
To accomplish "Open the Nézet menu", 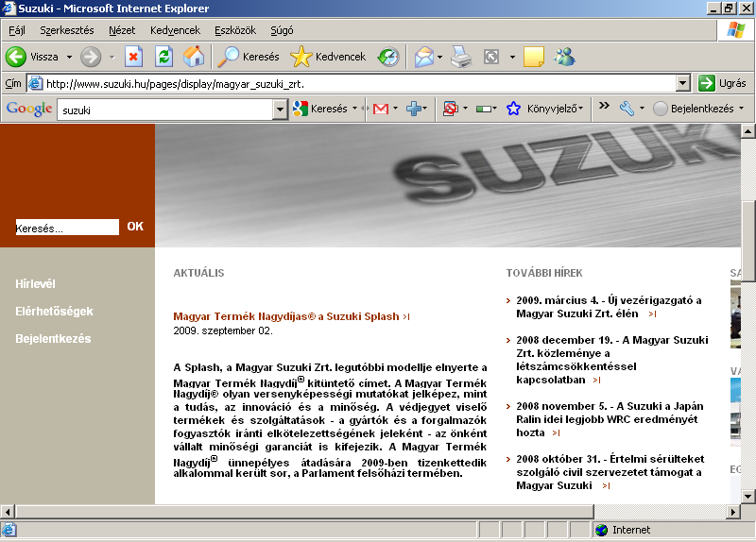I will coord(122,30).
